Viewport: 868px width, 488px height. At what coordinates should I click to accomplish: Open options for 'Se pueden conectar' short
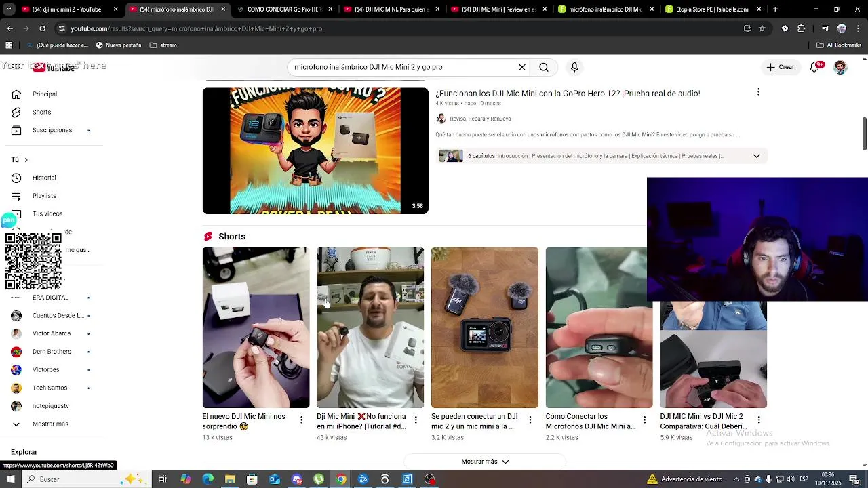pyautogui.click(x=530, y=420)
